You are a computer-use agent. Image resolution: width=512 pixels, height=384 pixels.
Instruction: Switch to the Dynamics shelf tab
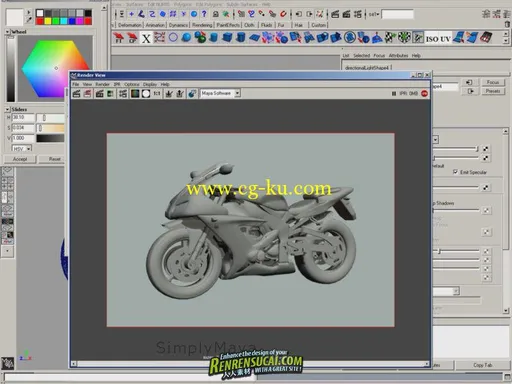tap(178, 25)
